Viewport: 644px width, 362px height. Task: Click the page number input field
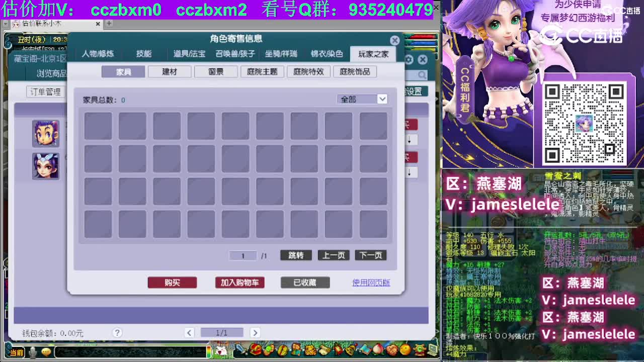tap(243, 255)
